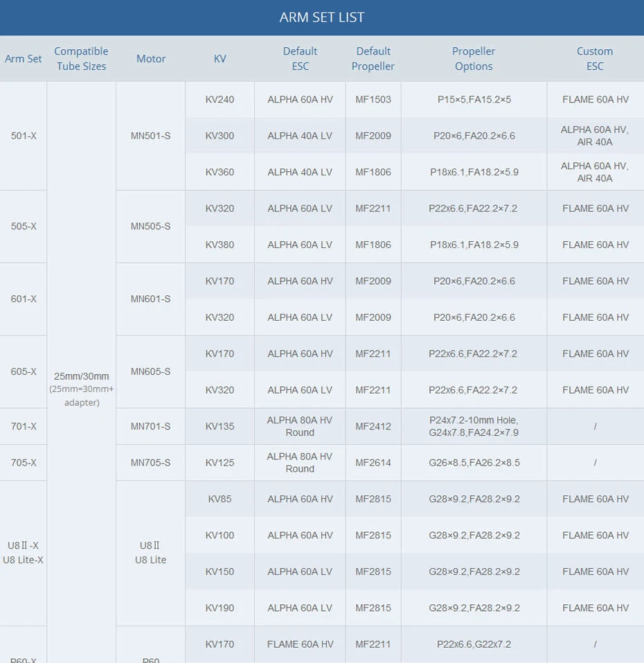
Task: Click the Compatible Tube Sizes column header
Action: tap(81, 59)
